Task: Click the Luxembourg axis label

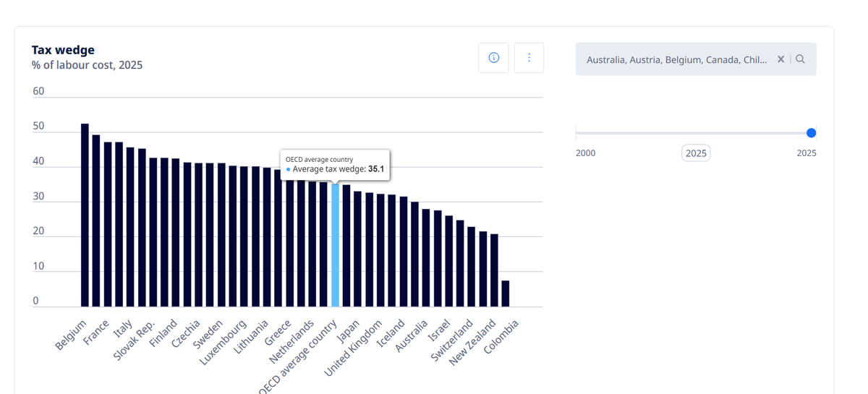Action: point(224,341)
